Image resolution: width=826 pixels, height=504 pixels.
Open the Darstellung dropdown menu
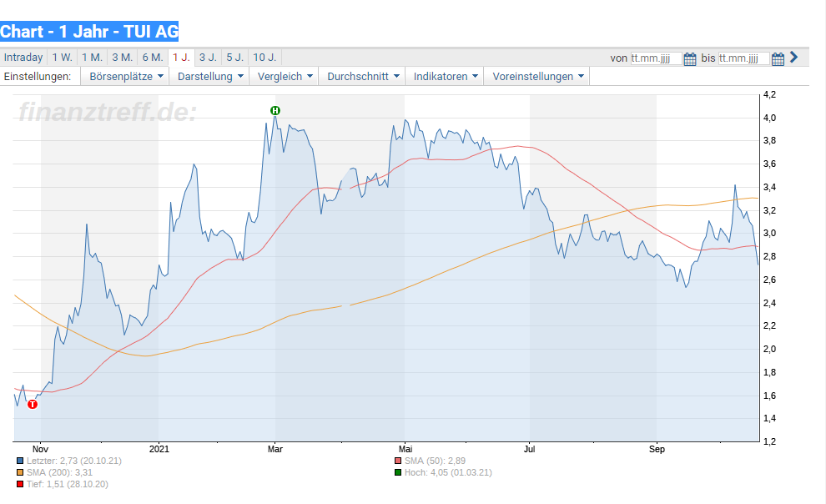coord(209,77)
